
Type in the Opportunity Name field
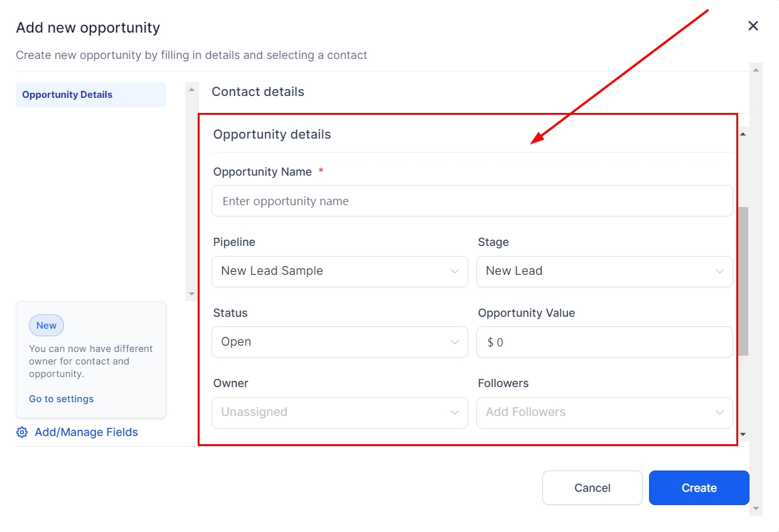pyautogui.click(x=472, y=201)
